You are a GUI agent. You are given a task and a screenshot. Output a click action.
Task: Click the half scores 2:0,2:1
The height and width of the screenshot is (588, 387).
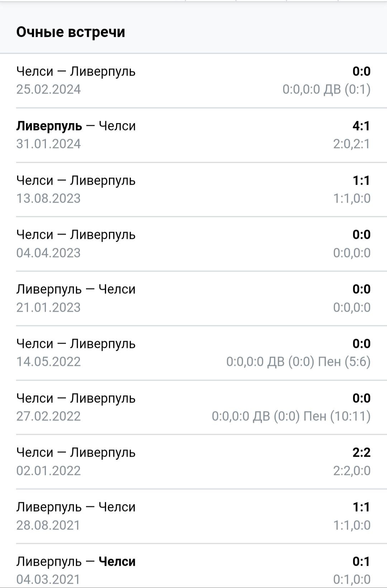352,144
